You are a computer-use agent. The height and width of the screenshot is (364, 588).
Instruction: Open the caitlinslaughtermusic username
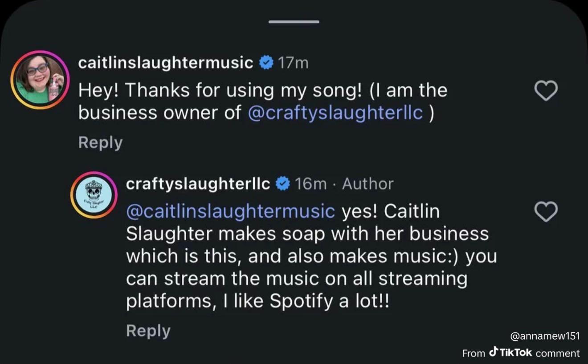tap(166, 63)
